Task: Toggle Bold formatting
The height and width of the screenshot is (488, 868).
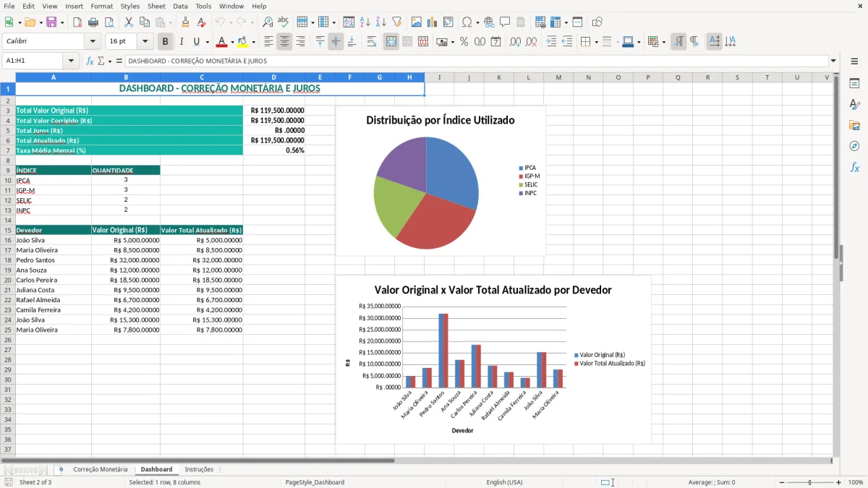Action: [x=166, y=42]
